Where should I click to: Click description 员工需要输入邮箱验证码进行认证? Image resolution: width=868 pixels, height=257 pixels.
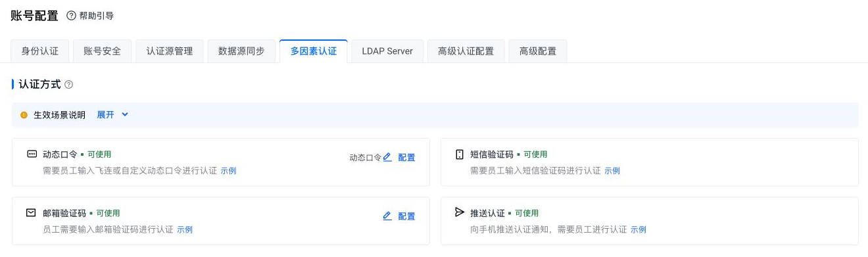108,230
